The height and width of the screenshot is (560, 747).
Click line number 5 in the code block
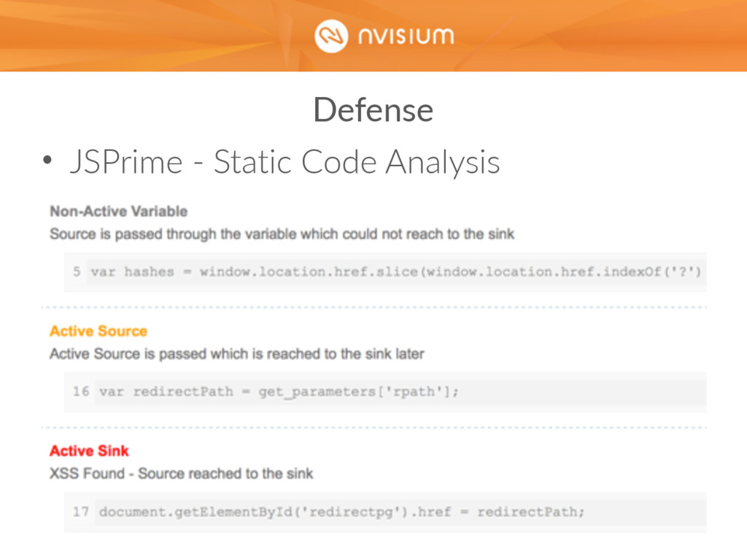coord(76,272)
